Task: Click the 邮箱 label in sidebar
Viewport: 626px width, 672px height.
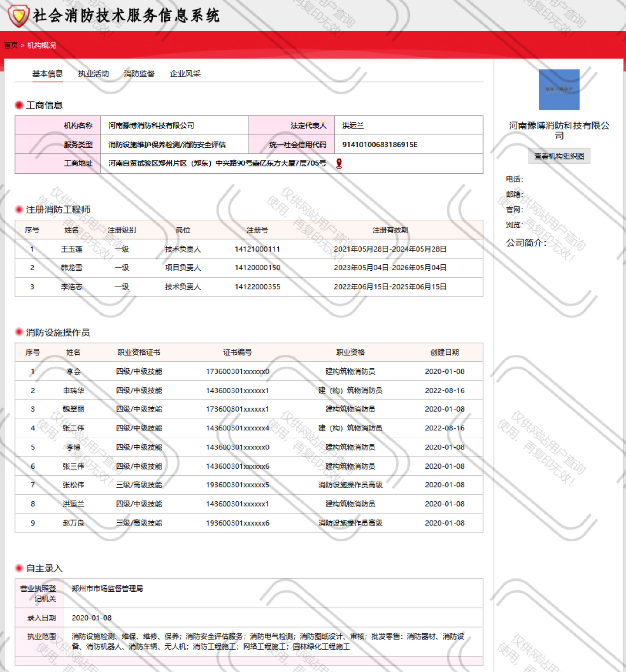Action: tap(514, 194)
